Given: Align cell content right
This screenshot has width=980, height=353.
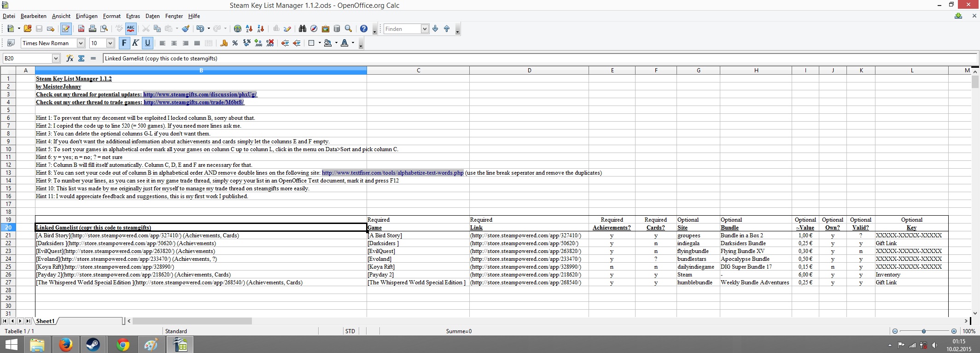Looking at the screenshot, I should pyautogui.click(x=186, y=43).
